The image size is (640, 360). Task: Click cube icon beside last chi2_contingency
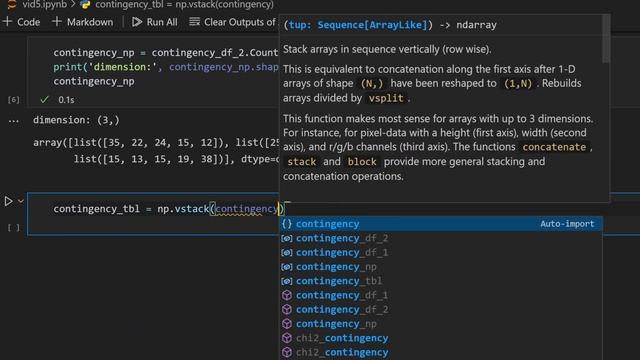[287, 352]
